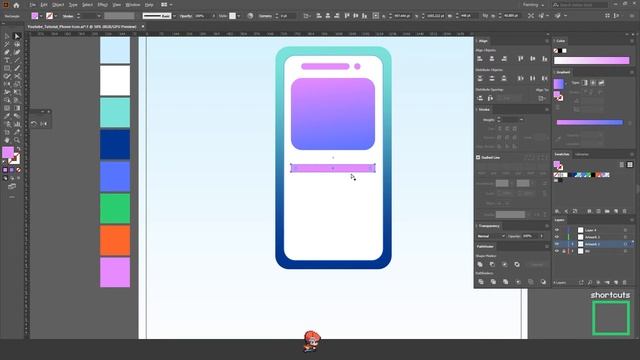Image resolution: width=640 pixels, height=360 pixels.
Task: Select the Eyedropper tool
Action: (7, 116)
